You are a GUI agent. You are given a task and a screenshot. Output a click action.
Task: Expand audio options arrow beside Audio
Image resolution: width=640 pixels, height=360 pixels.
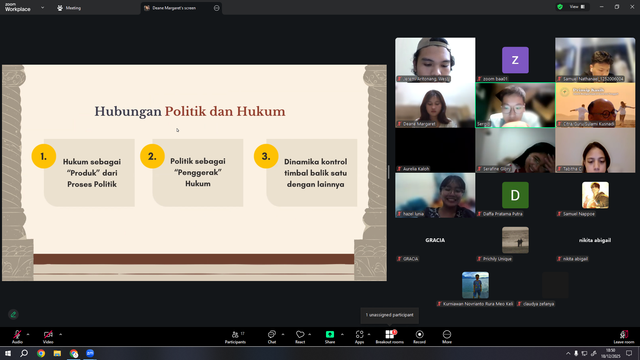28,334
